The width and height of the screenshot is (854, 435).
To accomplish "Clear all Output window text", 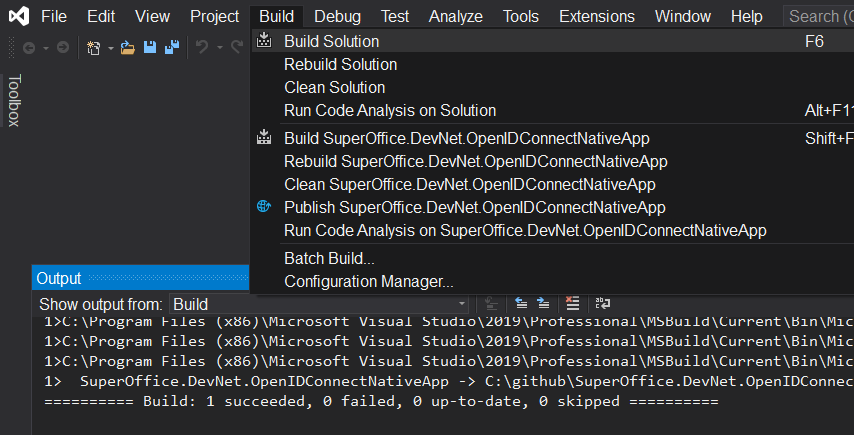I will (x=572, y=303).
